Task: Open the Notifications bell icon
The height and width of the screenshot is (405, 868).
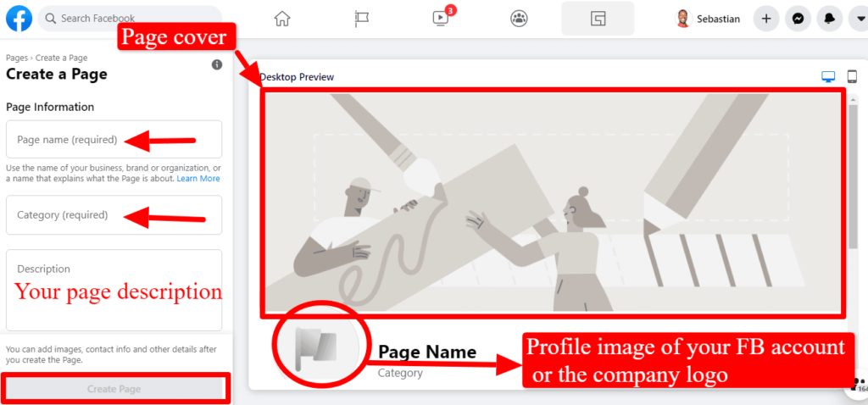Action: pos(829,19)
